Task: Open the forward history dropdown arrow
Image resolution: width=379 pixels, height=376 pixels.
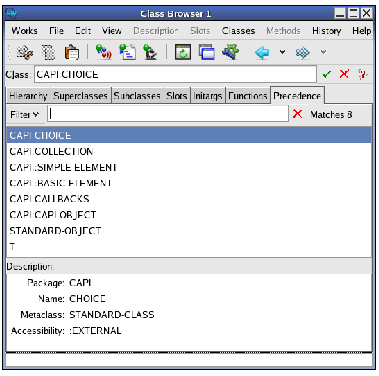Action: [323, 52]
